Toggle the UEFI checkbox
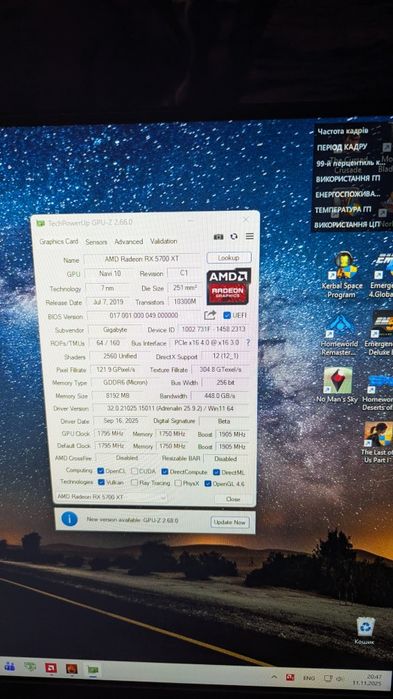Image resolution: width=393 pixels, height=699 pixels. [227, 315]
